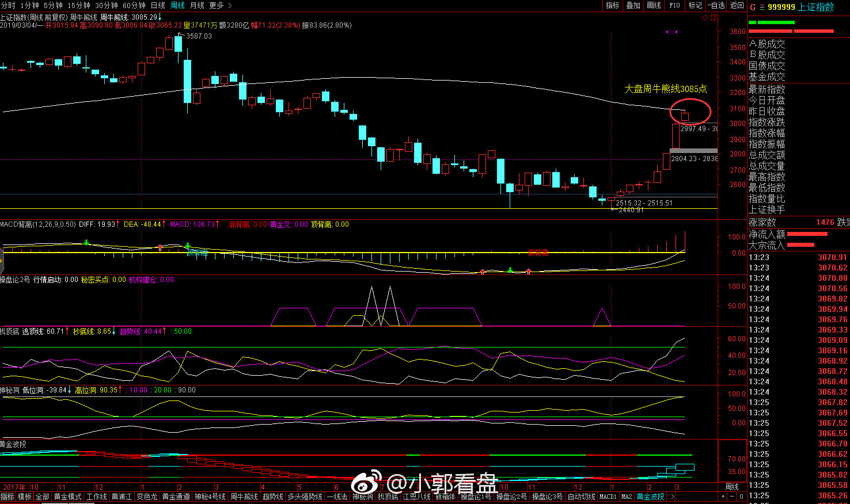
Task: Select the 1分钟 period
Action: pyautogui.click(x=29, y=5)
